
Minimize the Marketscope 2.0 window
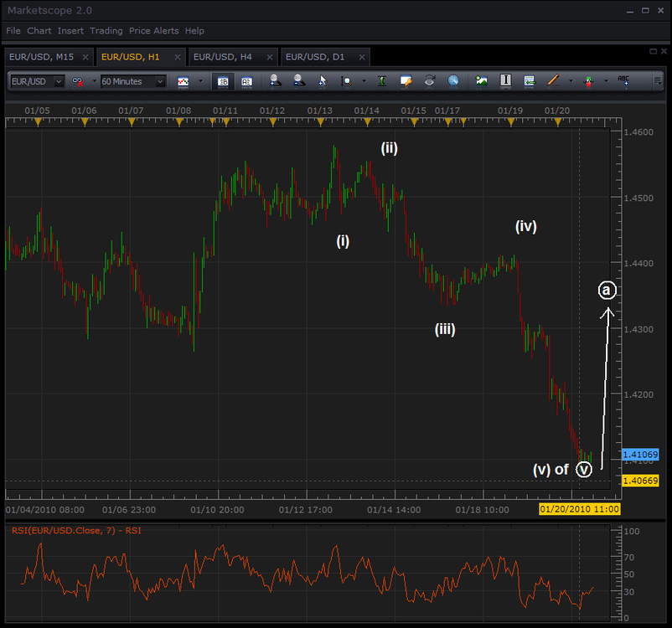630,11
